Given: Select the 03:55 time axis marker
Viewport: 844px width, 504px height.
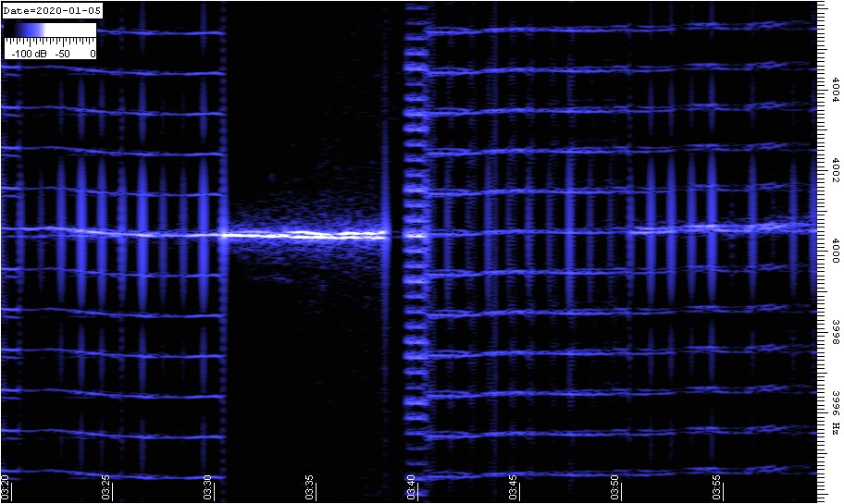Looking at the screenshot, I should coord(716,487).
